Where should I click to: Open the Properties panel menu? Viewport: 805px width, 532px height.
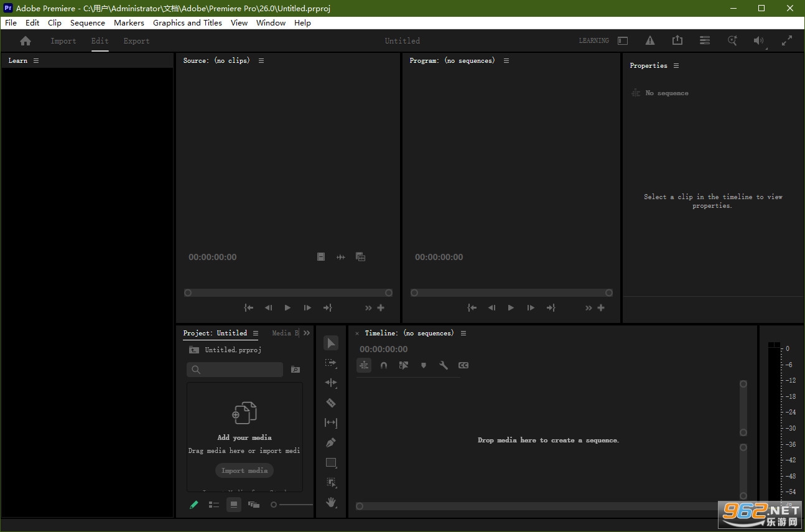(x=676, y=65)
